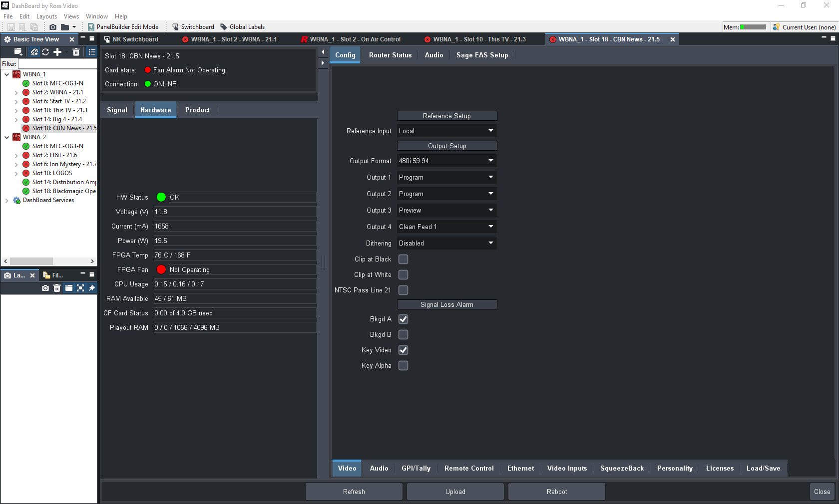Open the Output 2 dropdown

tap(447, 194)
